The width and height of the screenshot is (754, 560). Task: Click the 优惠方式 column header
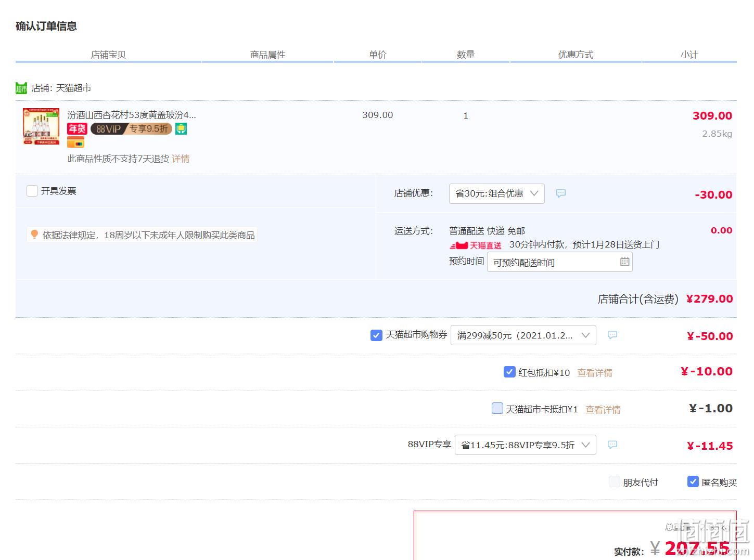point(576,55)
